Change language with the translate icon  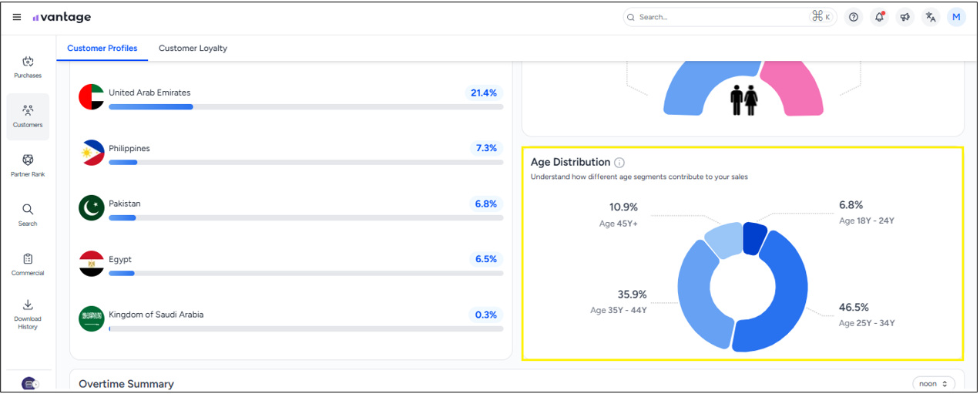(931, 17)
